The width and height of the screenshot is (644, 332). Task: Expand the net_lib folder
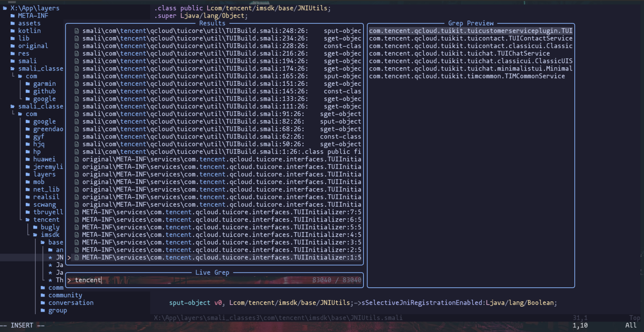click(42, 189)
